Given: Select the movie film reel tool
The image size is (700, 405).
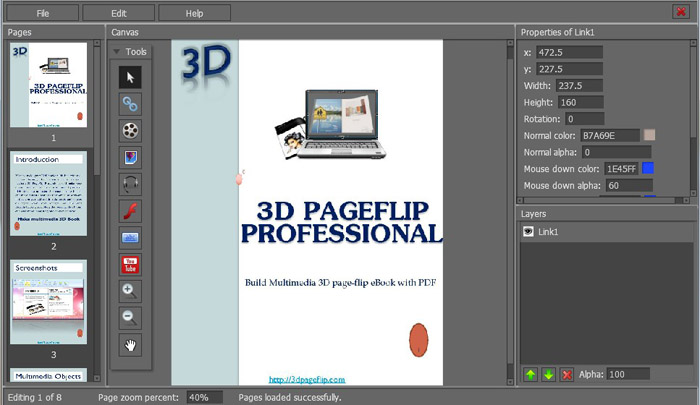Looking at the screenshot, I should pos(130,131).
